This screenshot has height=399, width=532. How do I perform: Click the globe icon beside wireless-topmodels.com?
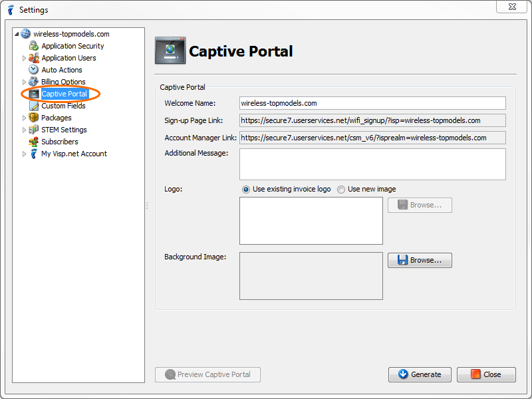(25, 34)
